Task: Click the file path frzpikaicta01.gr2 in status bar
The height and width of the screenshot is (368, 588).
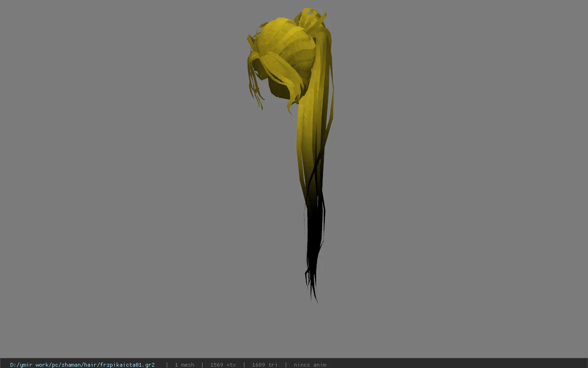Action: tap(82, 365)
